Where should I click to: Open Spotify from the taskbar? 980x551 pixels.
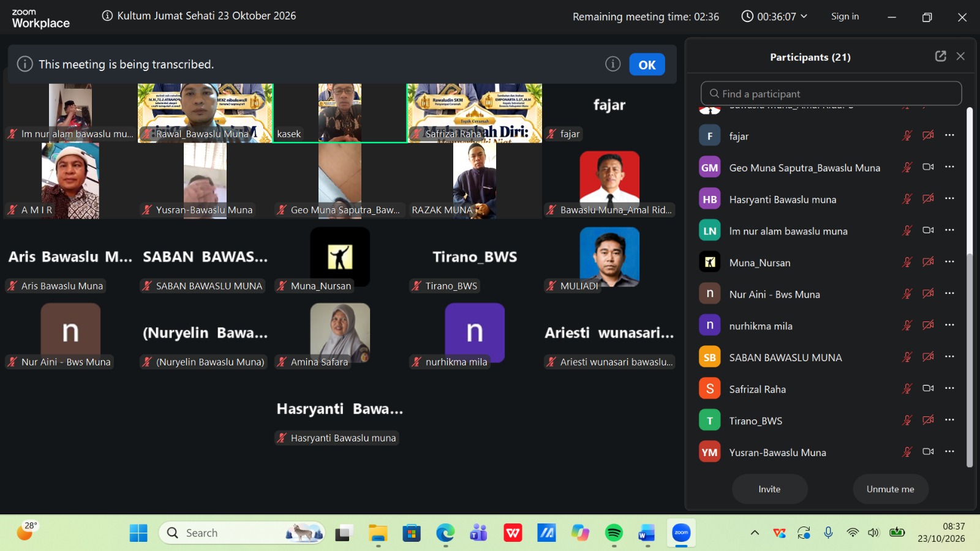(x=614, y=533)
